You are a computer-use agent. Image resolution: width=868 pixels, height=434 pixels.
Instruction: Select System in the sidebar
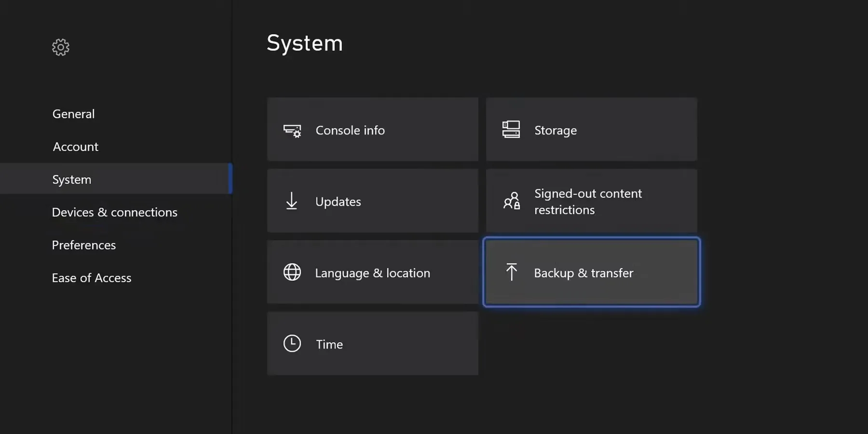(x=72, y=179)
